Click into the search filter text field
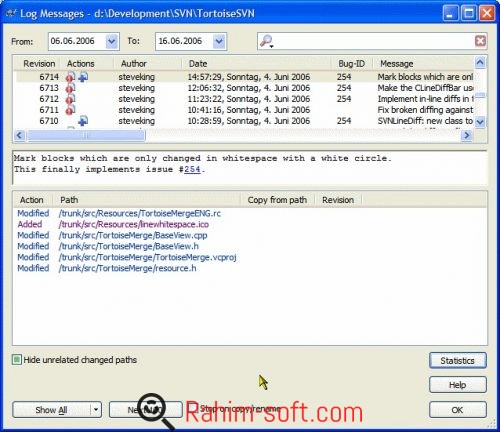 click(373, 41)
